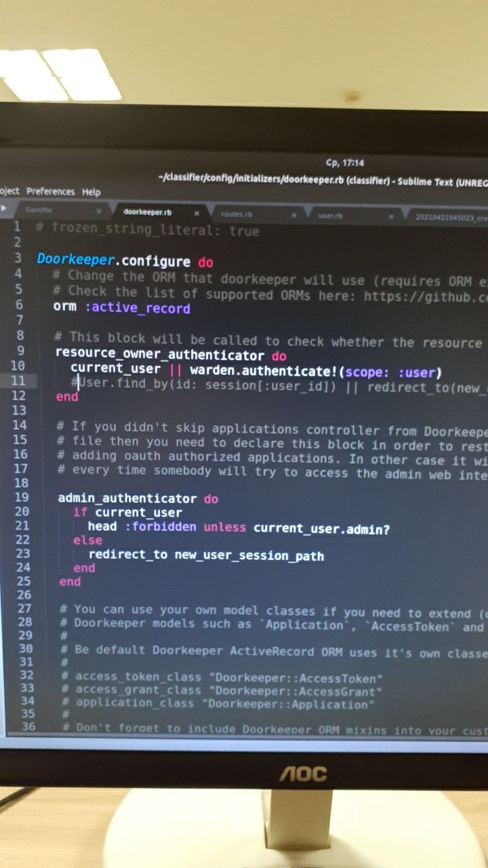
Task: Select the doorkeeper.rb tab
Action: (x=147, y=212)
